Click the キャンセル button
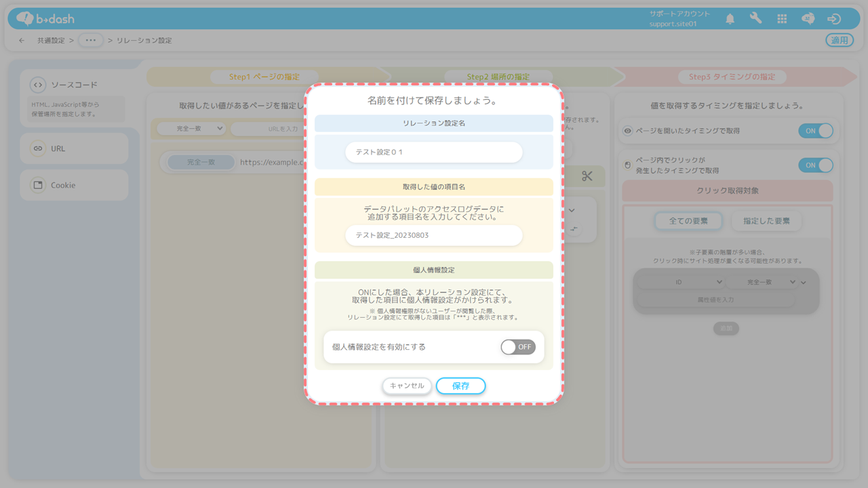Viewport: 868px width, 488px height. click(x=407, y=386)
